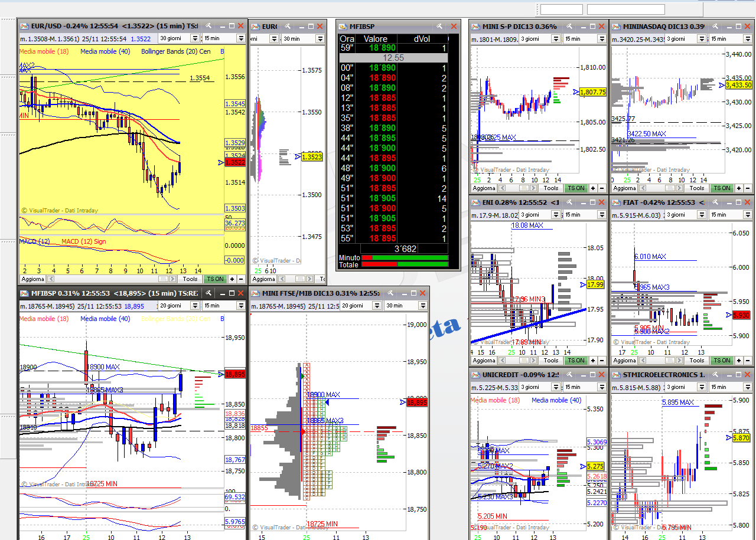Toggle TS ON in the MINI S-P chart
Image resolution: width=756 pixels, height=540 pixels.
pos(575,188)
